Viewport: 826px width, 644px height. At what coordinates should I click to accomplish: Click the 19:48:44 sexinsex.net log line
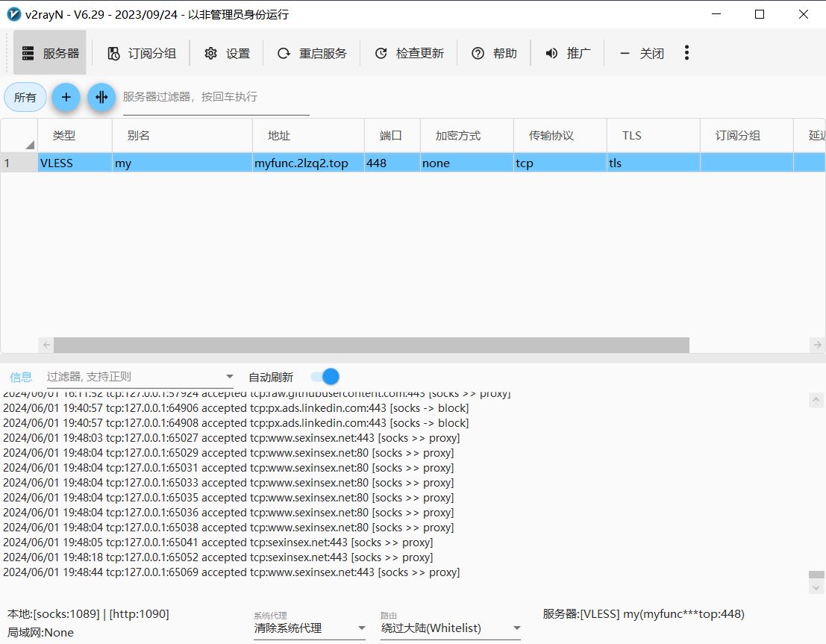231,572
